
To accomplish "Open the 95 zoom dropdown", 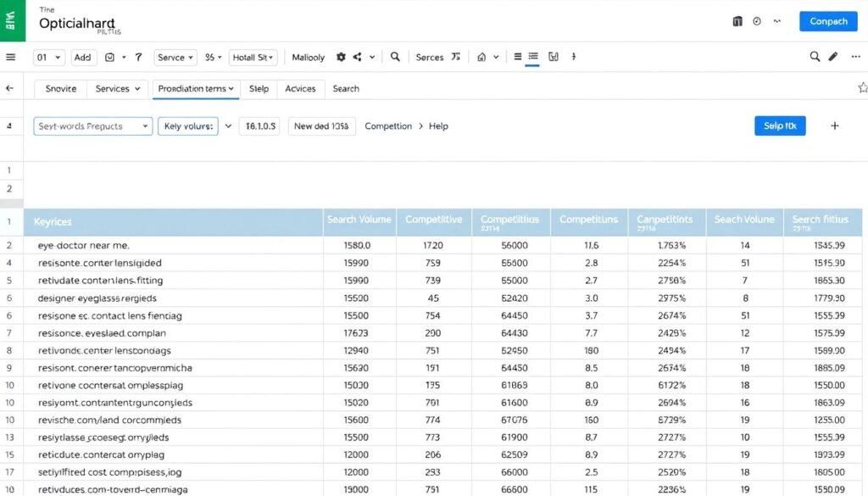I will 213,57.
